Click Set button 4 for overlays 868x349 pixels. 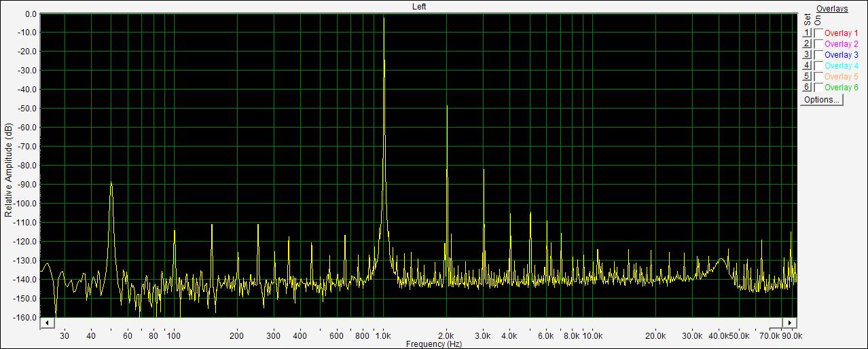click(807, 65)
